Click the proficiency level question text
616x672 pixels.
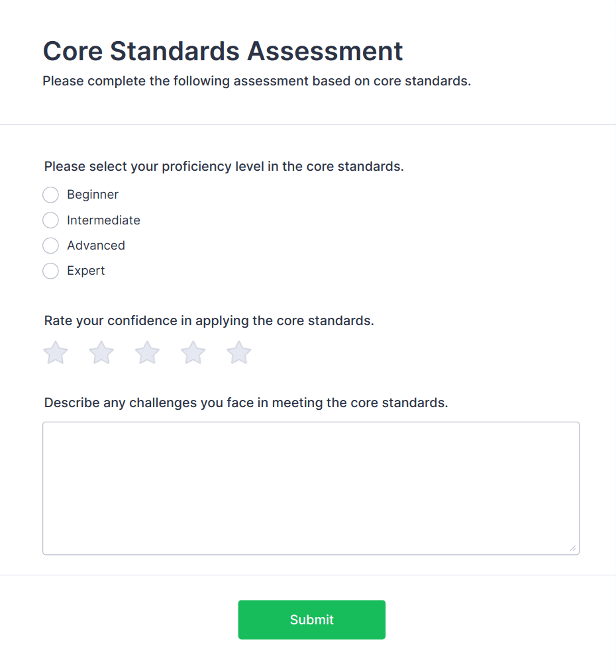tap(224, 166)
